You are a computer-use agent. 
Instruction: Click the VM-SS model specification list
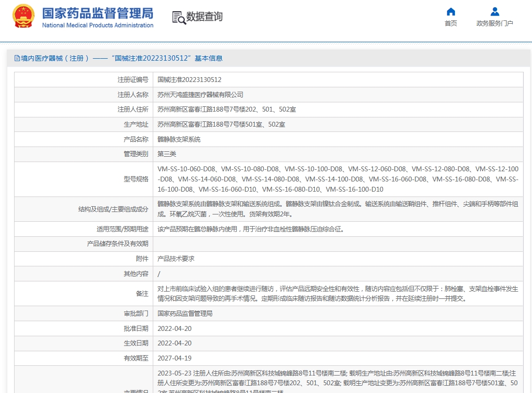click(338, 179)
